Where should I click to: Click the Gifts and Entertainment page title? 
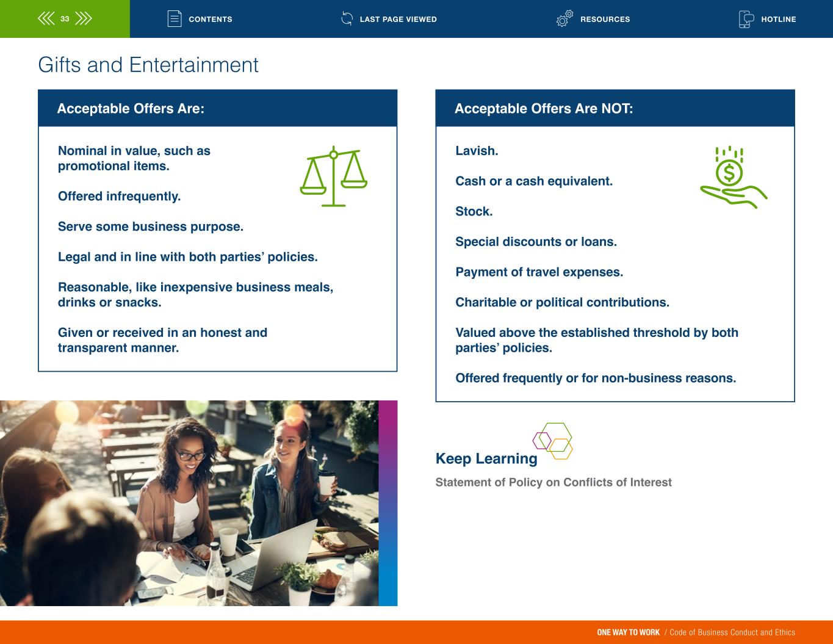coord(148,65)
